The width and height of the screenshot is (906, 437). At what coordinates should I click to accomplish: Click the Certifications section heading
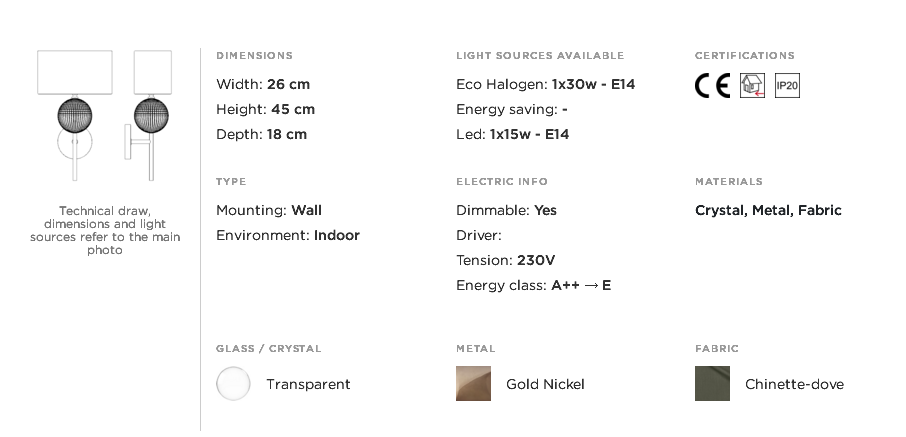coord(744,55)
